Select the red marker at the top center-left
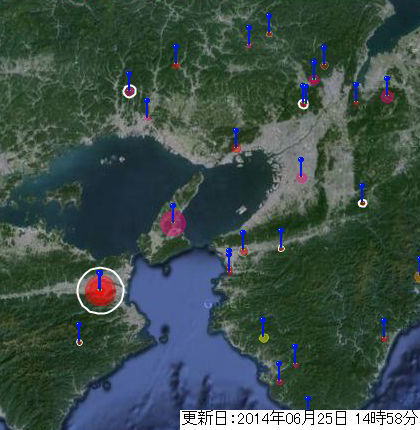The width and height of the screenshot is (420, 430). click(x=176, y=66)
